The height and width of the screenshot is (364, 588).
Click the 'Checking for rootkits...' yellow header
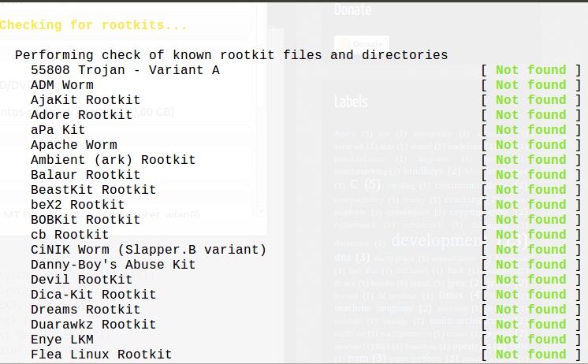[93, 25]
